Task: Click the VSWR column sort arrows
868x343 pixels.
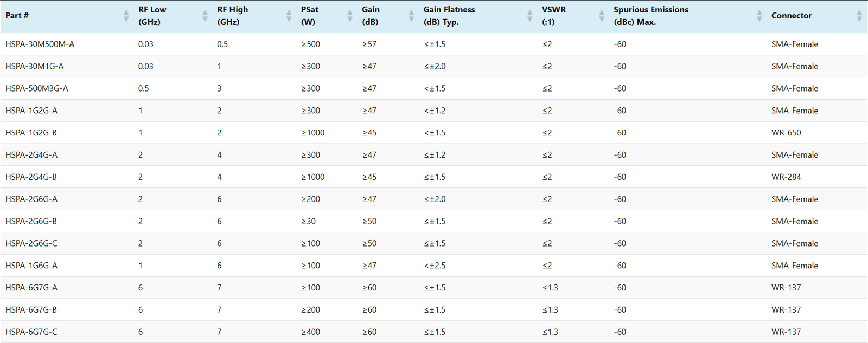Action: tap(602, 16)
